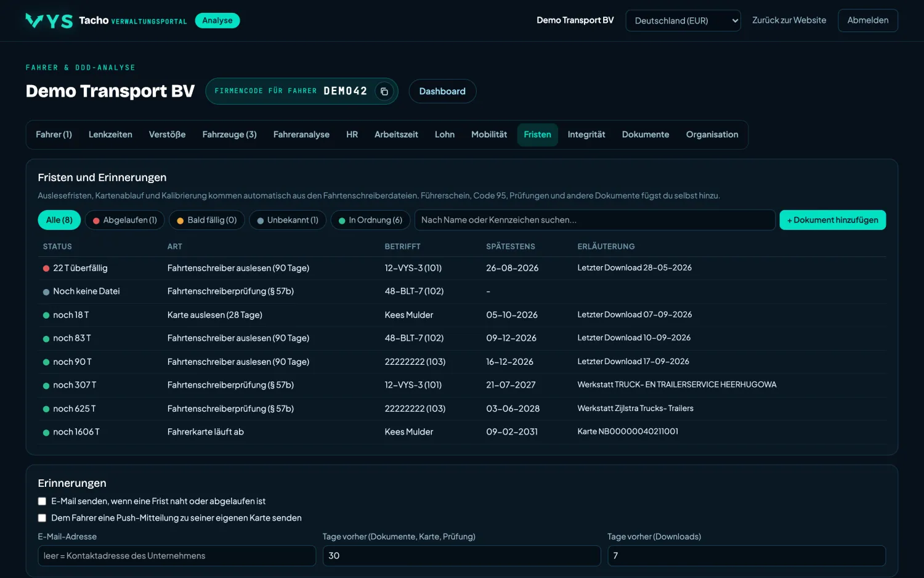Click the noch 625 T status
The image size is (924, 578).
[70, 409]
